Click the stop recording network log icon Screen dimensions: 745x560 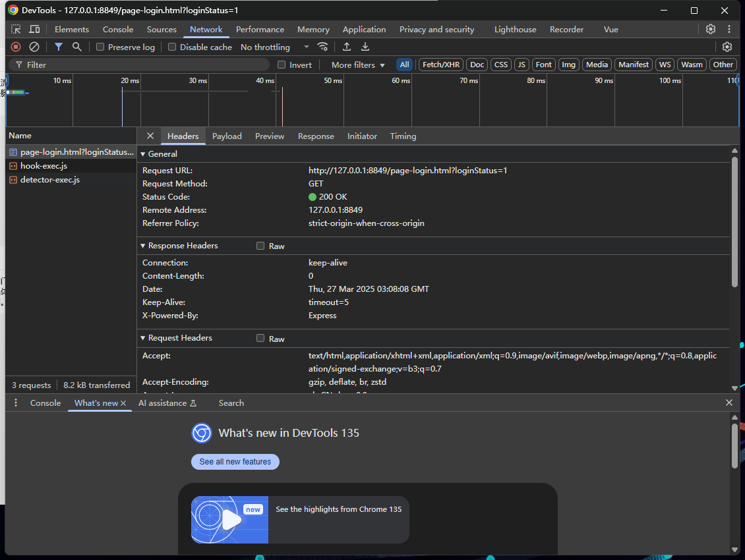pos(16,47)
